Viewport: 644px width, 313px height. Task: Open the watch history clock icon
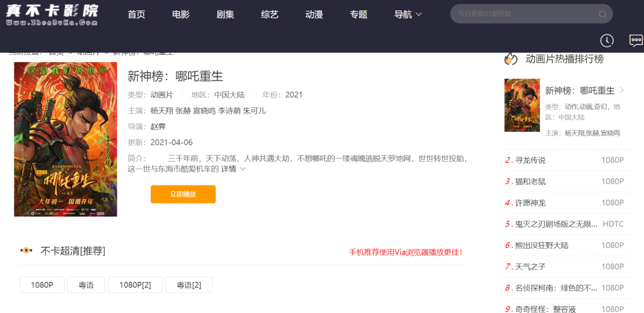point(607,41)
